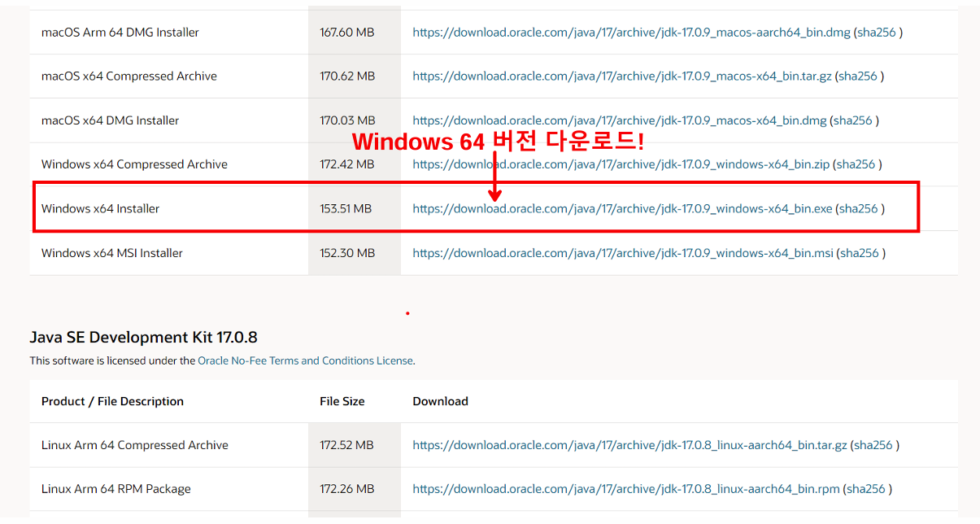
Task: Click the 152.30 MB file size
Action: pos(347,253)
